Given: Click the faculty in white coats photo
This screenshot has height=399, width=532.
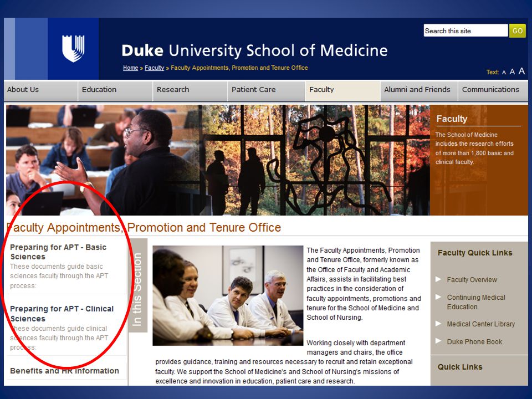Looking at the screenshot, I should point(228,295).
